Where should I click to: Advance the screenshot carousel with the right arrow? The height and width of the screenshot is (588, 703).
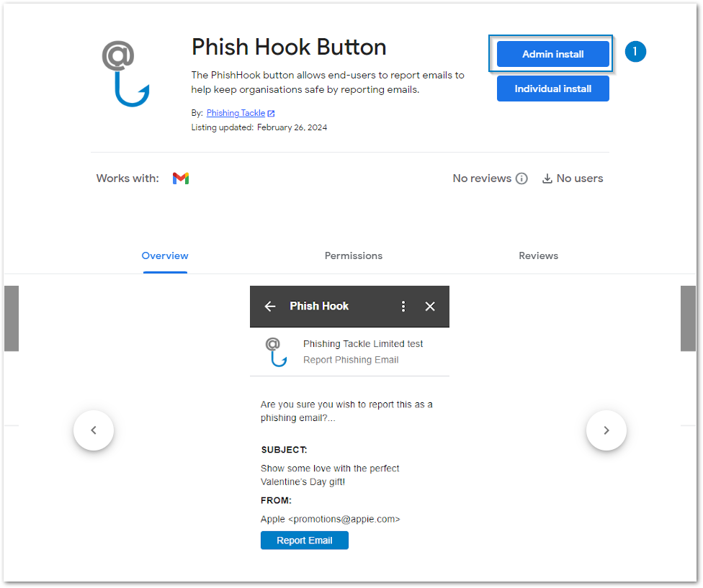point(606,430)
